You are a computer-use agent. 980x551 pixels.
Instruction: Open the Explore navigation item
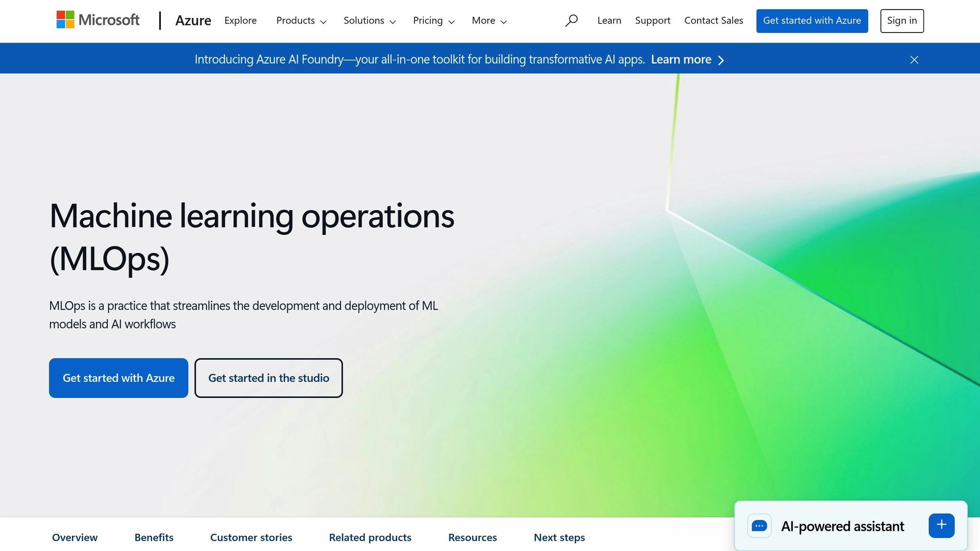point(240,21)
